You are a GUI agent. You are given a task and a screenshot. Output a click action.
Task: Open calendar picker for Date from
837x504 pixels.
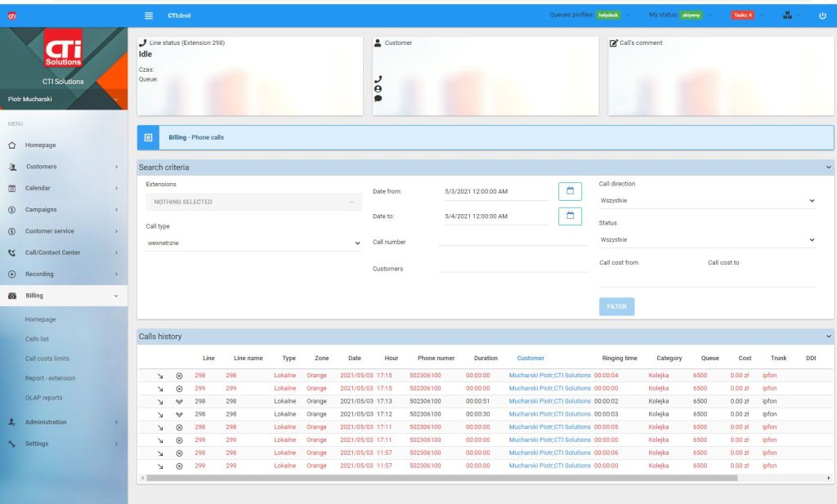pos(570,191)
